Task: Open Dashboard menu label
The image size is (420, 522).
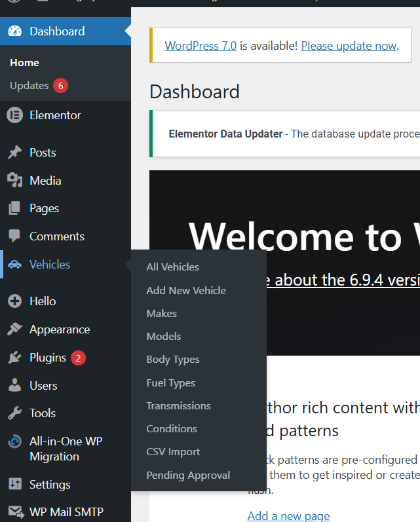Action: pyautogui.click(x=57, y=31)
